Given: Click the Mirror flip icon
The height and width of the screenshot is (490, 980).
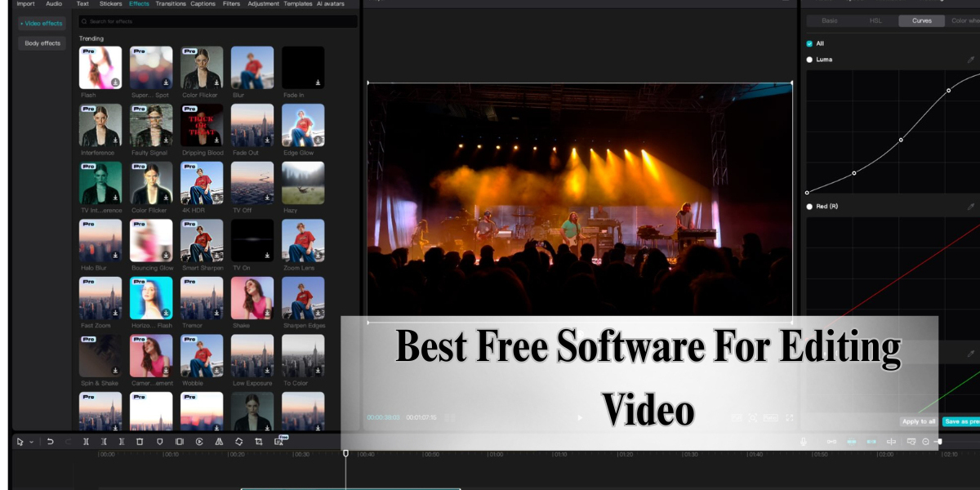Looking at the screenshot, I should coord(219,442).
